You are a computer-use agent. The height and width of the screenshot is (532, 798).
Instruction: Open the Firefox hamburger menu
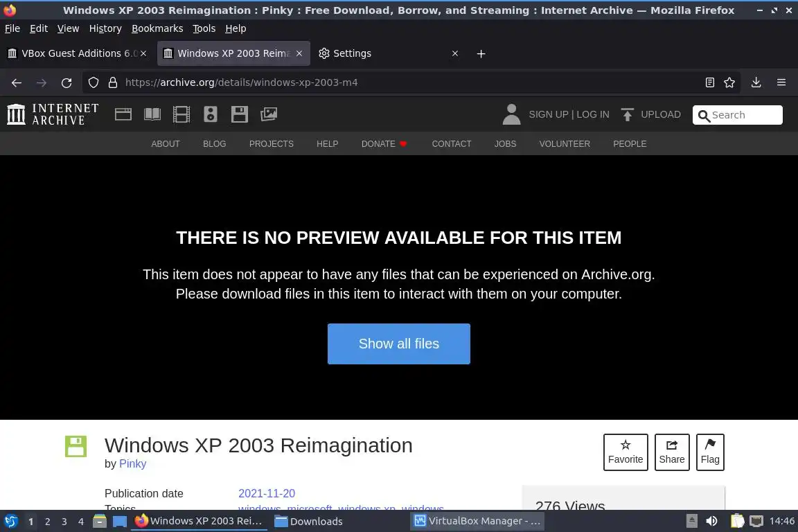coord(781,82)
